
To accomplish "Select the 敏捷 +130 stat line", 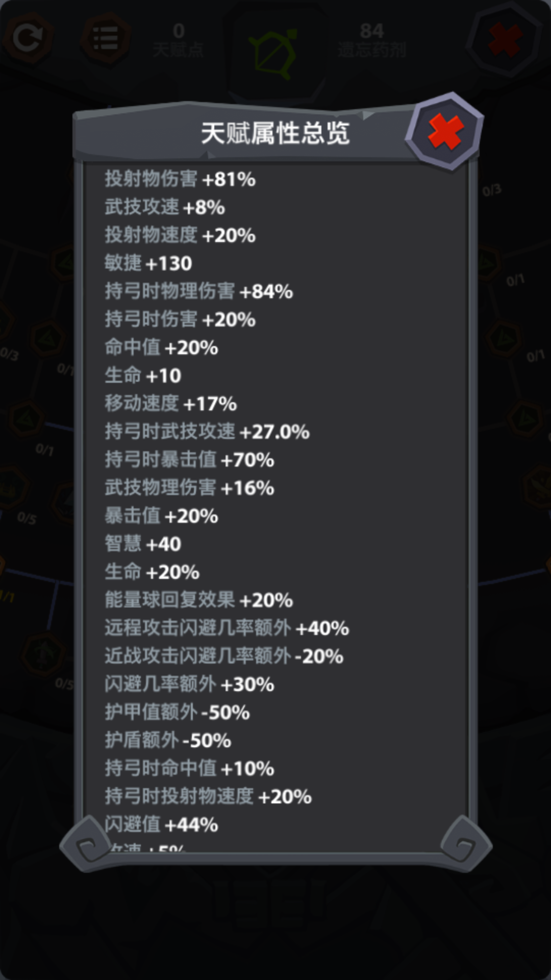I will click(x=148, y=263).
